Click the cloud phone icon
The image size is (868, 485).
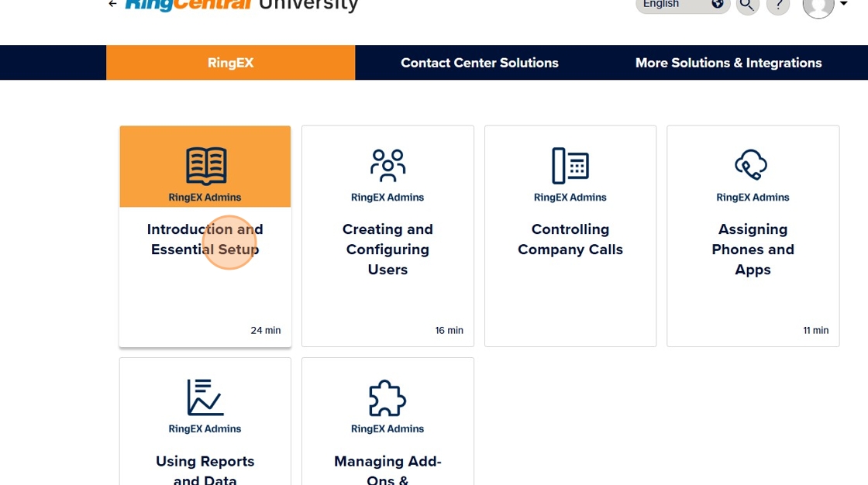[751, 164]
